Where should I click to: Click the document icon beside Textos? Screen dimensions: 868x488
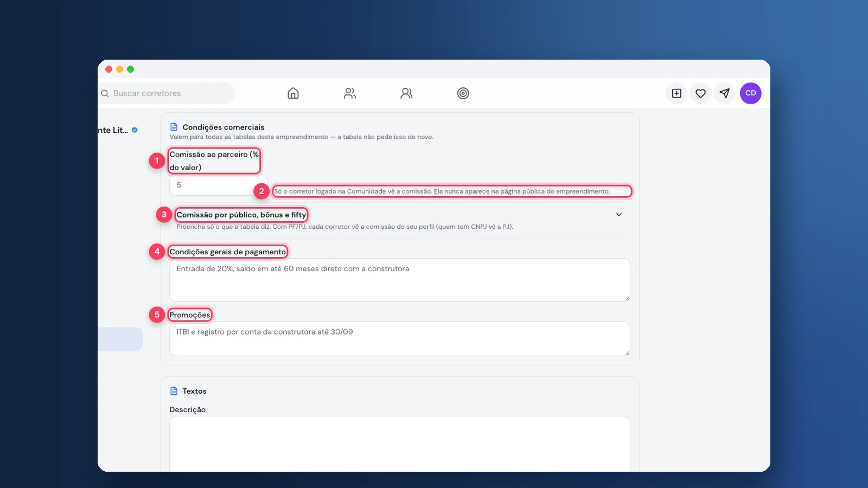174,391
